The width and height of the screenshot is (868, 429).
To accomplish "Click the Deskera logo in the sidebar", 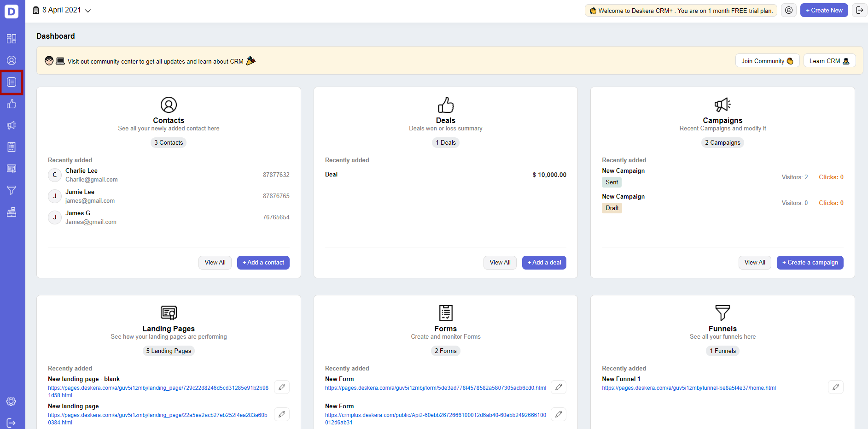I will click(12, 11).
